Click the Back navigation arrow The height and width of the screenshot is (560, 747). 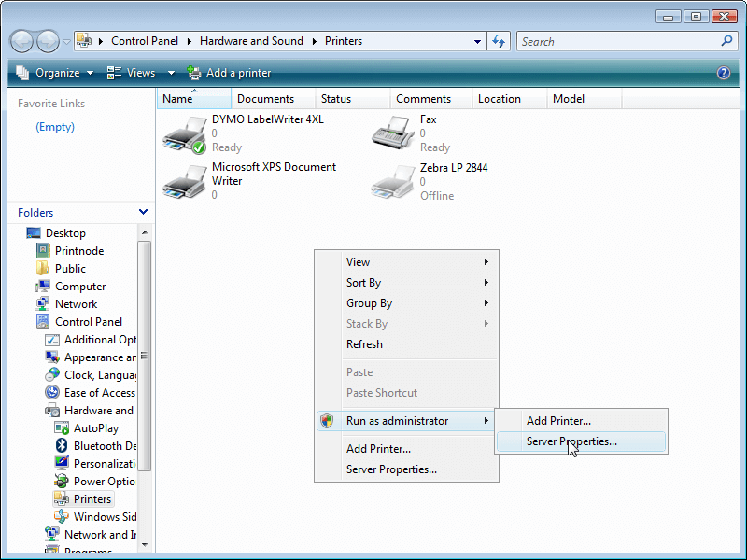point(21,42)
